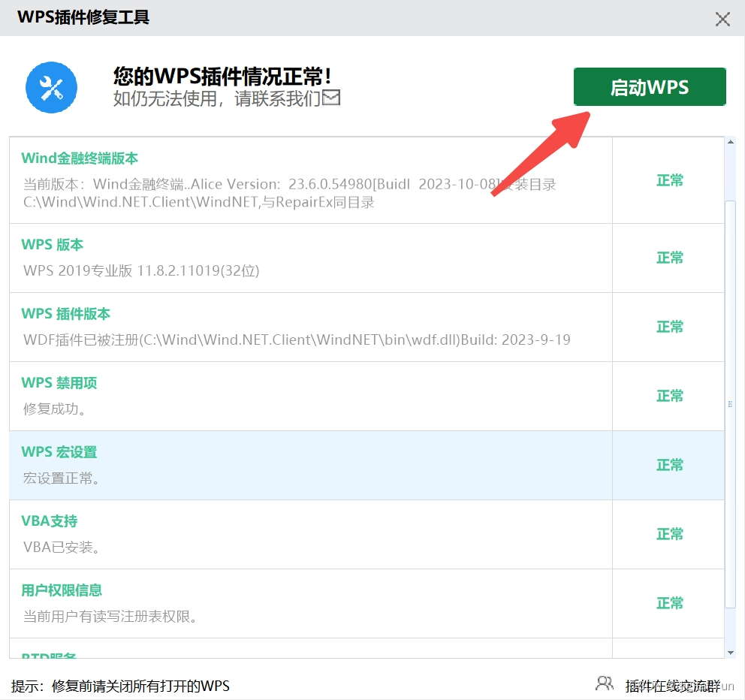Select the Wind金融终端版本 row title
Screen dimensions: 745x700
click(80, 158)
